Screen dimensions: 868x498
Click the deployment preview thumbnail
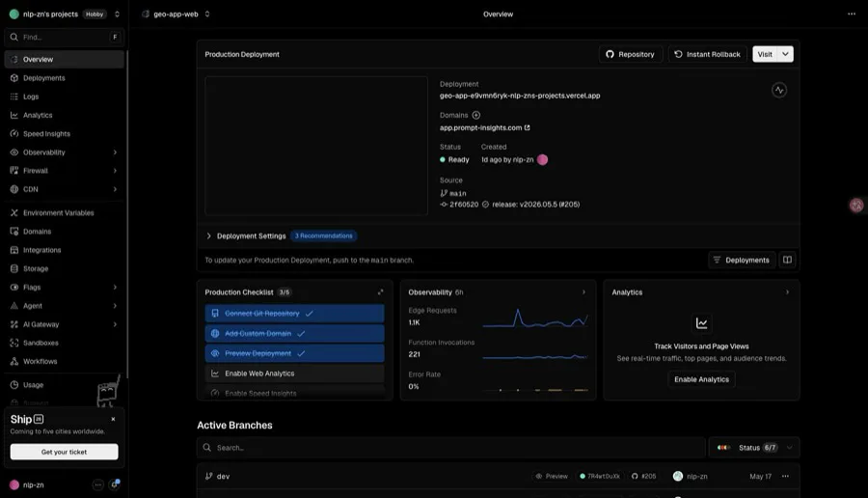316,146
